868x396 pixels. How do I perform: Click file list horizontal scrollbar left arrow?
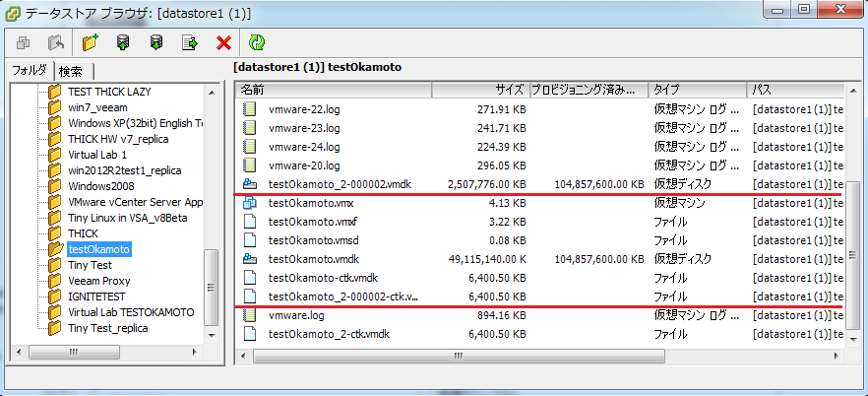tap(245, 356)
